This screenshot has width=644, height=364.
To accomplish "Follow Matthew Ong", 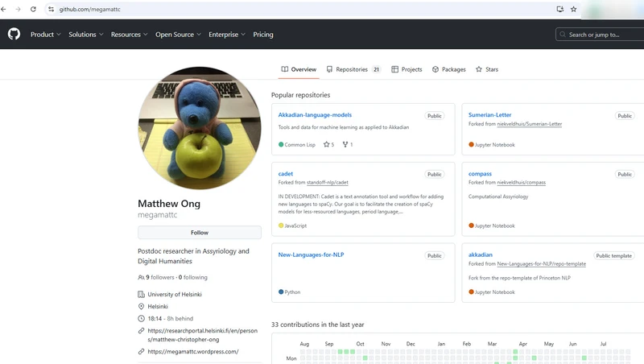I will pyautogui.click(x=200, y=233).
